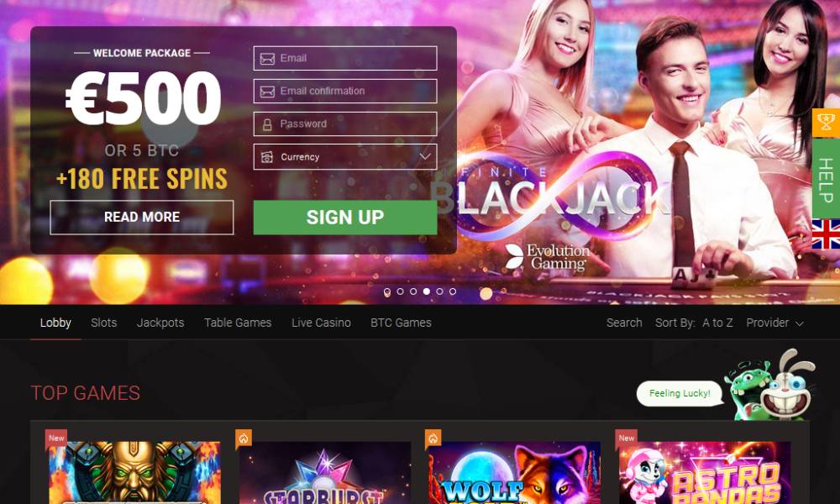Open the Currency dropdown
Viewport: 840px width, 504px height.
(345, 157)
